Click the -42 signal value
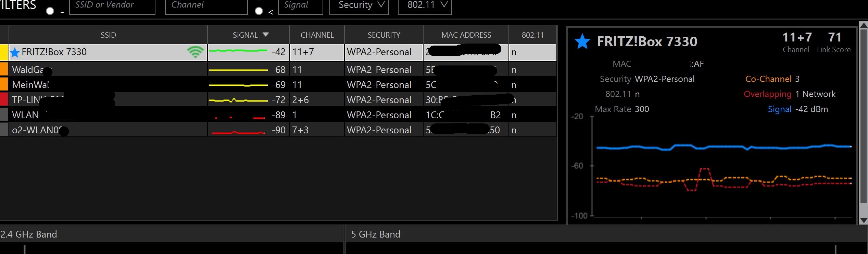868x254 pixels. pyautogui.click(x=279, y=52)
